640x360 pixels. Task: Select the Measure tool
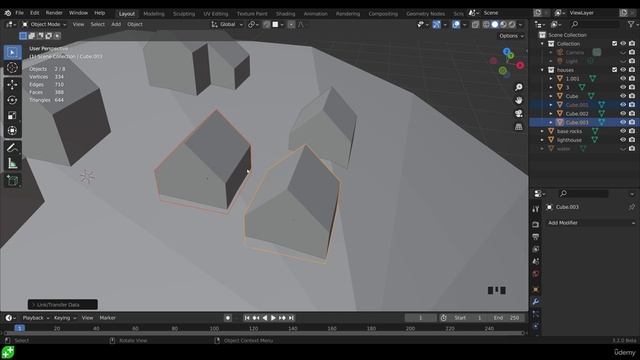[x=12, y=163]
